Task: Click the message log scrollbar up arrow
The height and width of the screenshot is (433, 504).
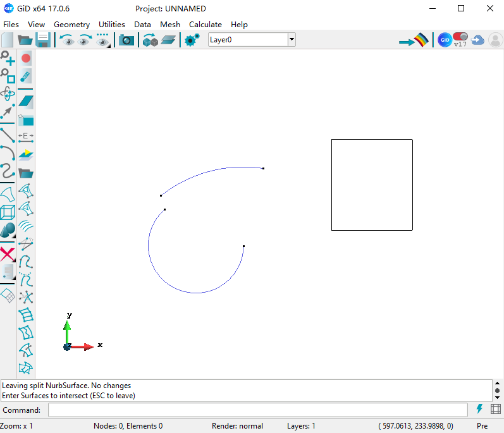Action: [497, 383]
